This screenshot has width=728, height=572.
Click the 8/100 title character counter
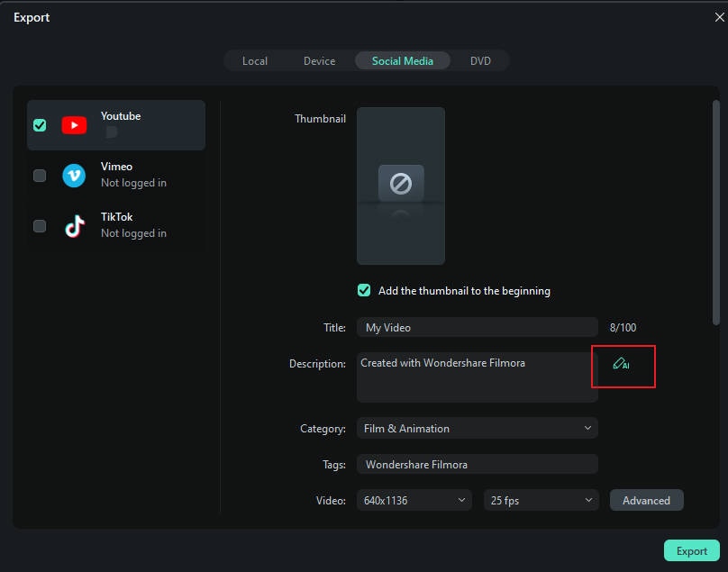tap(623, 328)
